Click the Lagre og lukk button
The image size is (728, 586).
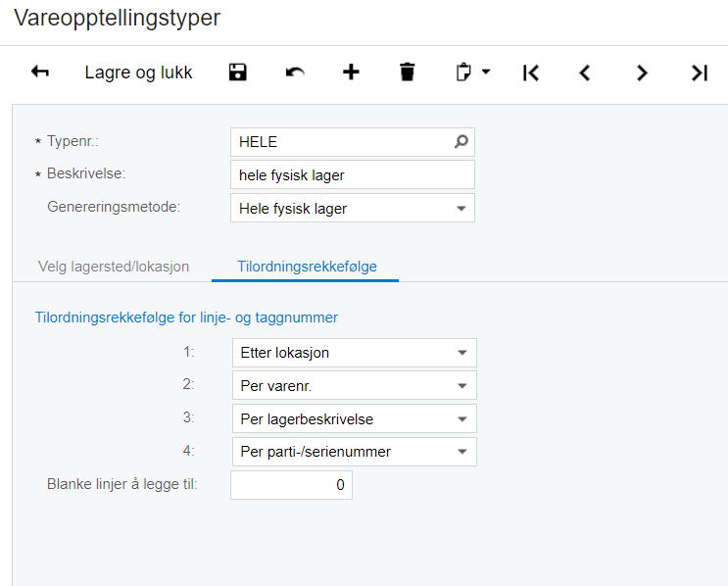(138, 73)
